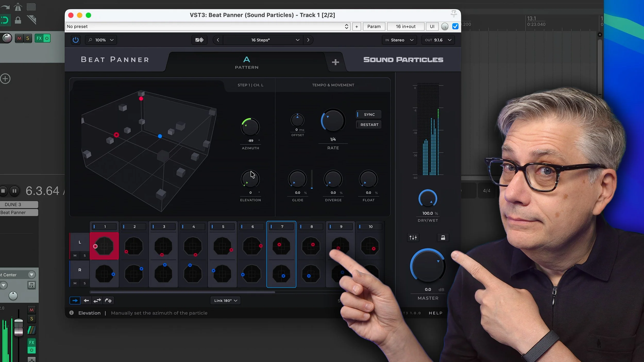Select R channel step 4 cell
The image size is (644, 362).
tap(193, 273)
